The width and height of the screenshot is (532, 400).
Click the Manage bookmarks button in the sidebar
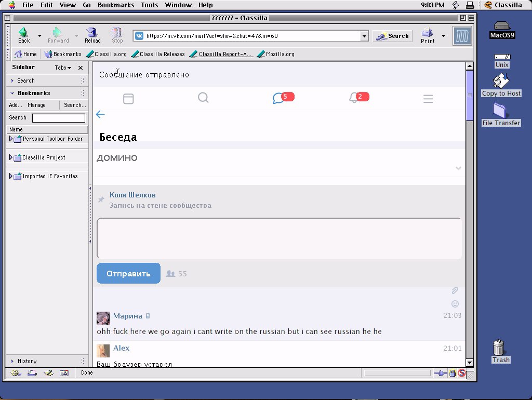(x=36, y=105)
